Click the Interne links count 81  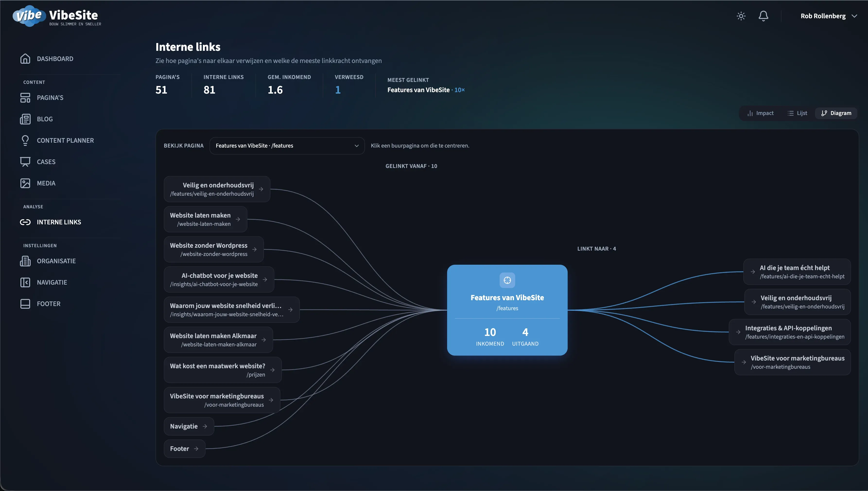tap(209, 90)
